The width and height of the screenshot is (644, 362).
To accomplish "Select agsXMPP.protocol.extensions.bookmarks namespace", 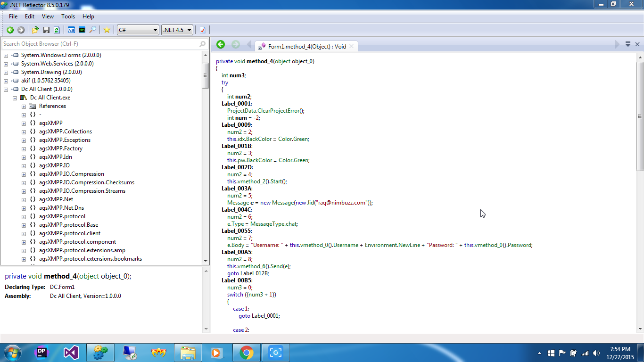I will (x=91, y=259).
